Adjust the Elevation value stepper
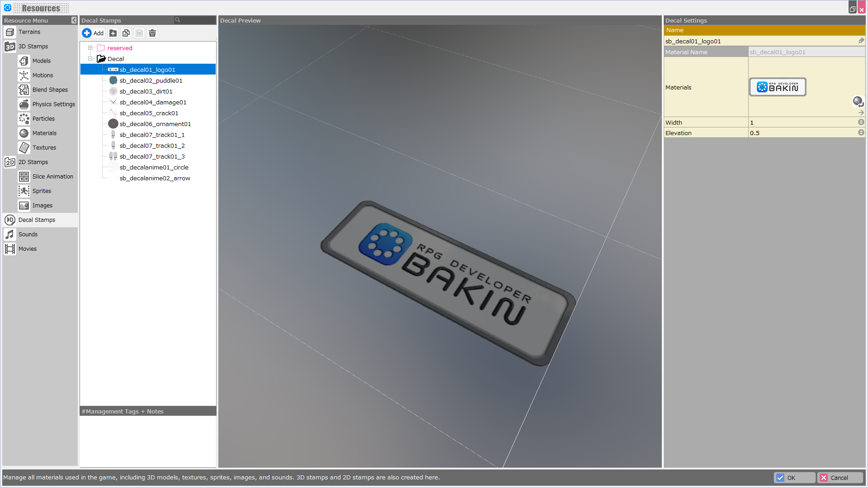 tap(861, 132)
